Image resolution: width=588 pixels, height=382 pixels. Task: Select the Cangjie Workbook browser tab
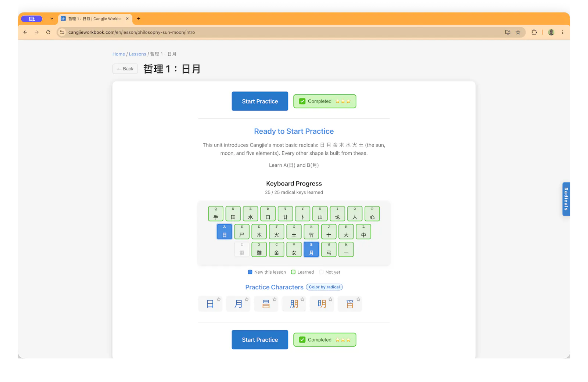click(95, 19)
